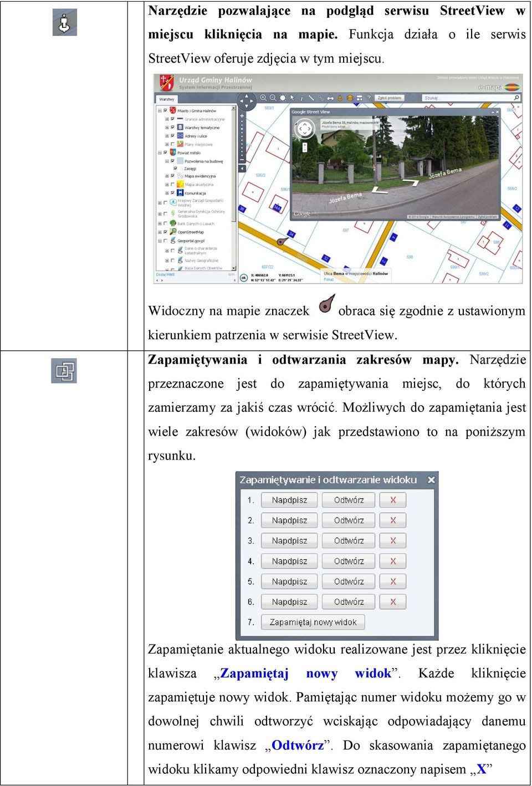This screenshot has height=786, width=532.
Task: Click the address label 34 on the map
Action: (x=291, y=234)
